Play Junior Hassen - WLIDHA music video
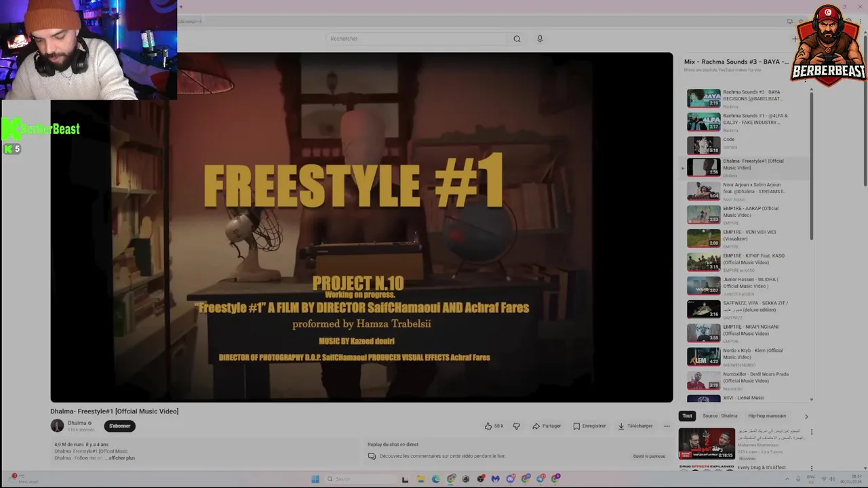 pos(746,286)
